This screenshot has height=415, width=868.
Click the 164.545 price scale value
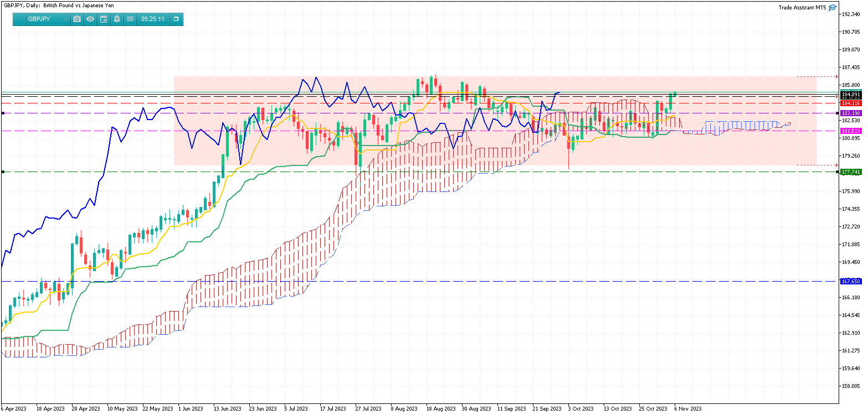point(850,315)
